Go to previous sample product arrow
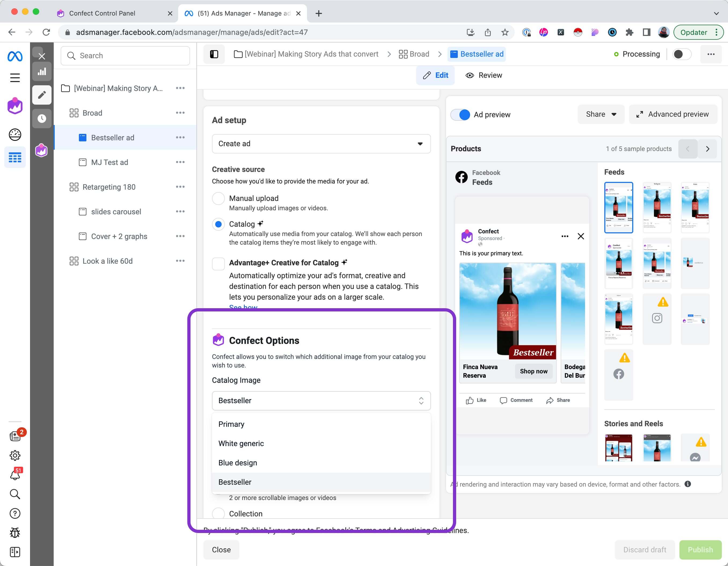 pyautogui.click(x=688, y=149)
